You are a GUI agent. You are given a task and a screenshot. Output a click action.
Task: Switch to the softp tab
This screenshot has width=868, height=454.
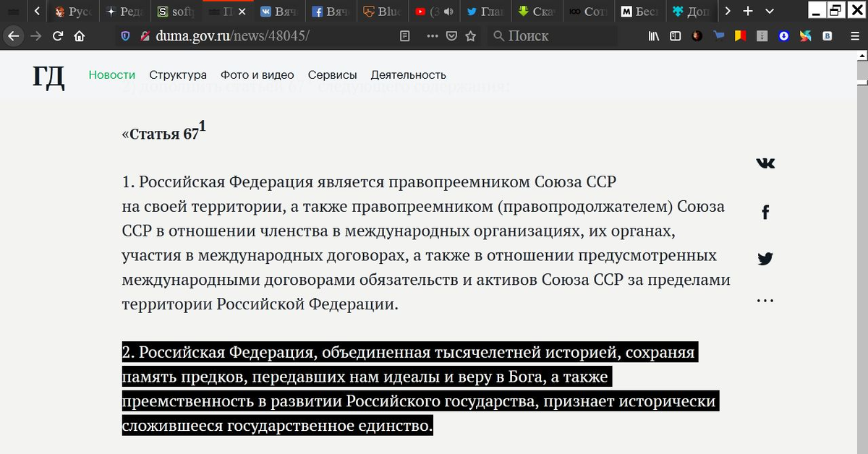coord(176,12)
